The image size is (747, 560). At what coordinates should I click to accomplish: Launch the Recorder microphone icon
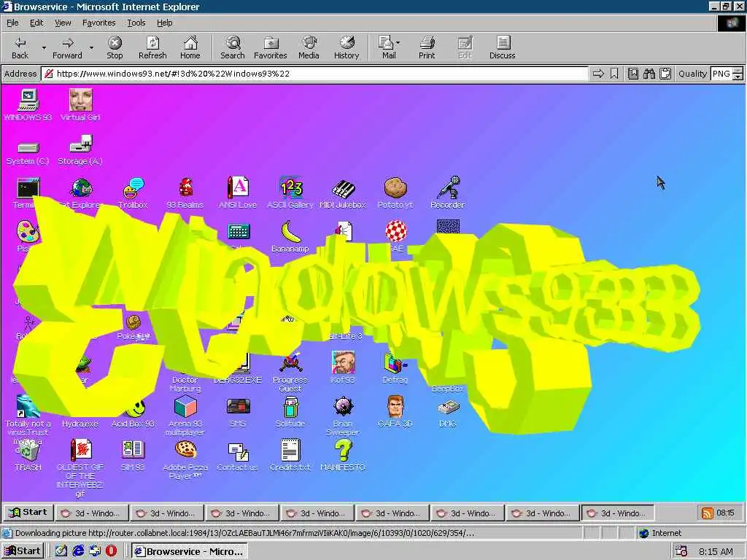[447, 192]
